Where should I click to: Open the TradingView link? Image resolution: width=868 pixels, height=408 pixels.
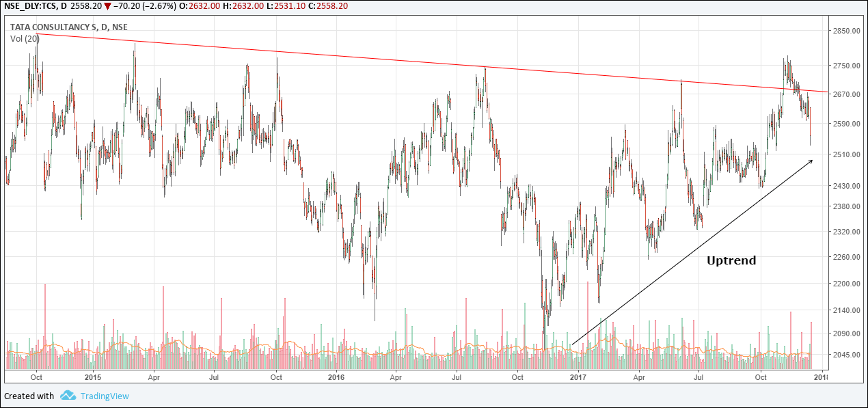tap(105, 396)
